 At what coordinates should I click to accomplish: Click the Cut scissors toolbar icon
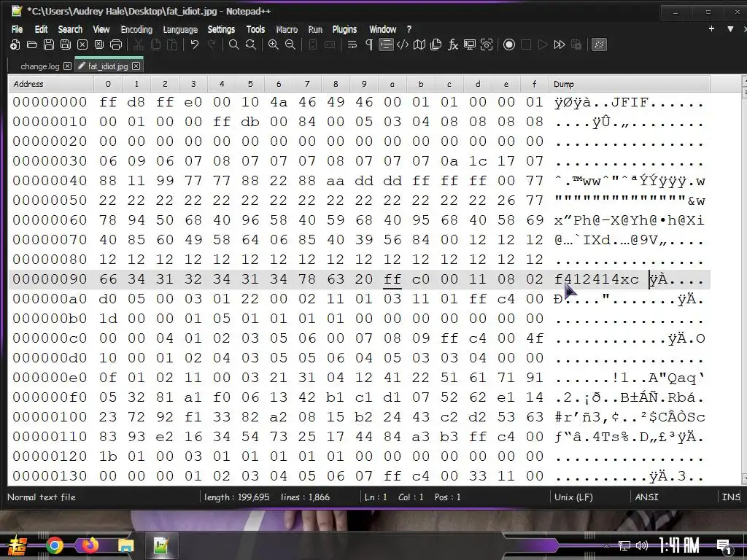(139, 44)
